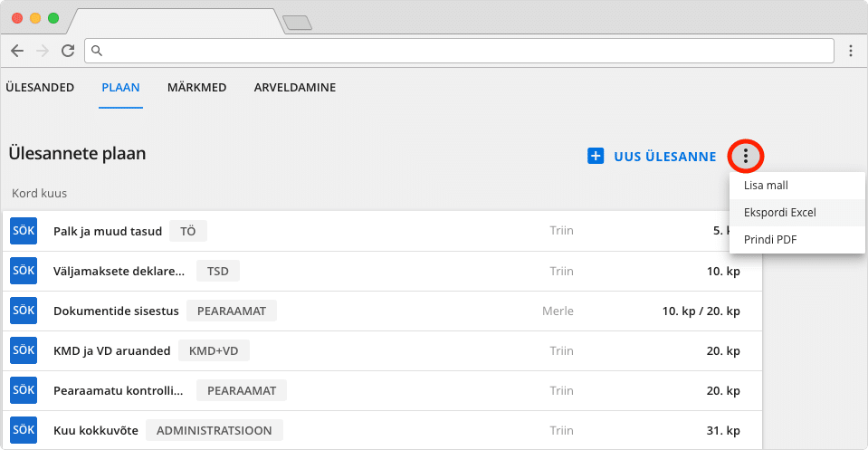Click SÖK badge on Kuu kokkuvõte row
Viewport: 868px width, 450px height.
coord(24,430)
